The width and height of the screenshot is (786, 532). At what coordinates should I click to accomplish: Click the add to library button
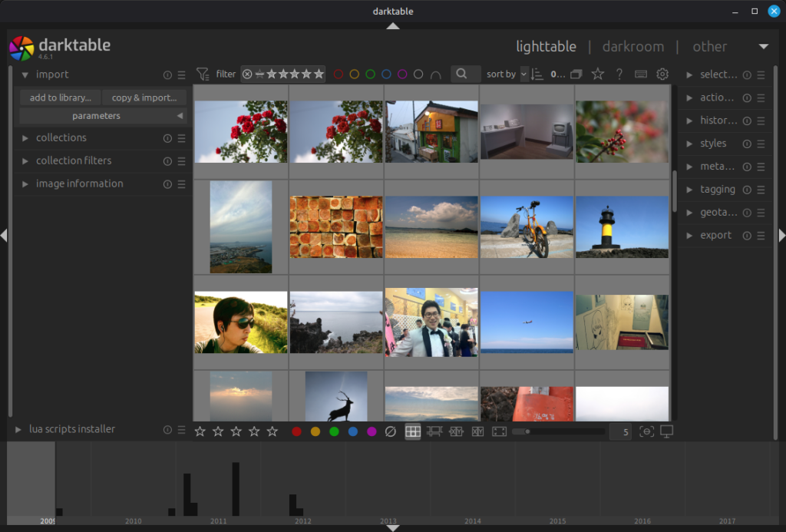click(x=60, y=97)
